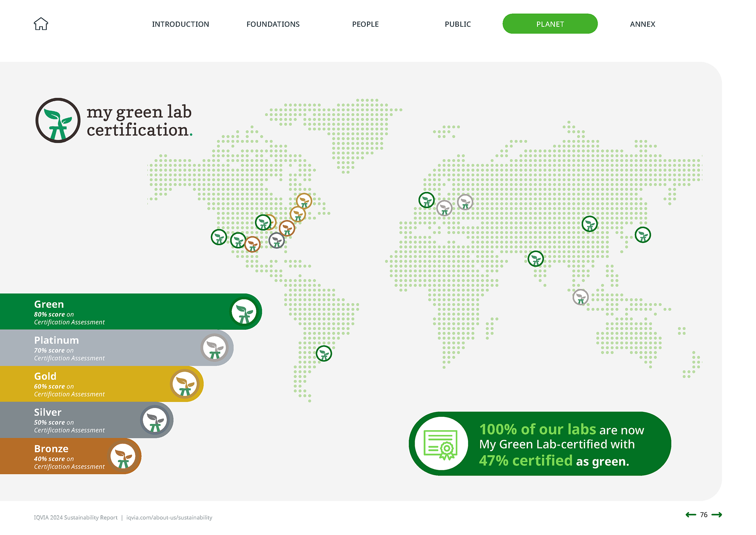Click the '100% of our labs' text

point(537,429)
